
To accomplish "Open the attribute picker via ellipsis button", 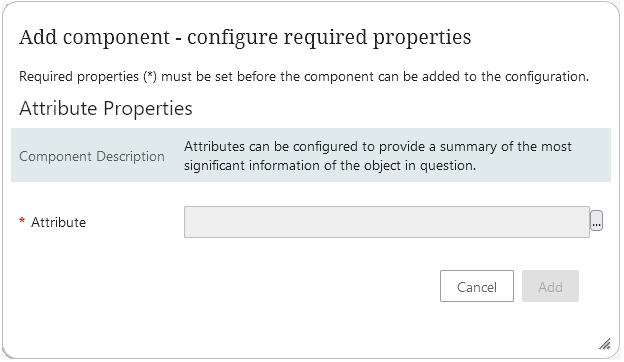I will coord(598,221).
